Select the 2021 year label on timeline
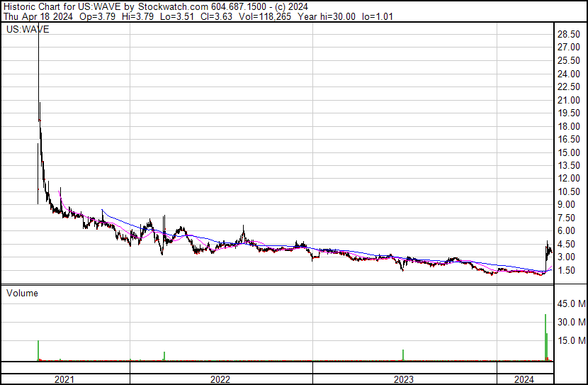This screenshot has width=588, height=385. (65, 379)
